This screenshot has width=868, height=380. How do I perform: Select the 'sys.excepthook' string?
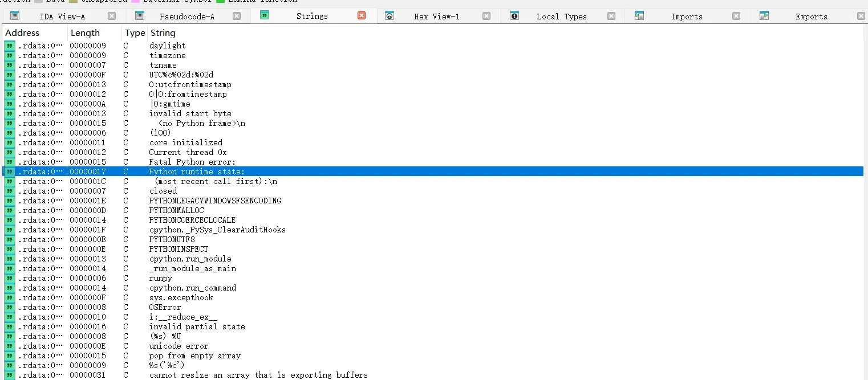tap(181, 297)
